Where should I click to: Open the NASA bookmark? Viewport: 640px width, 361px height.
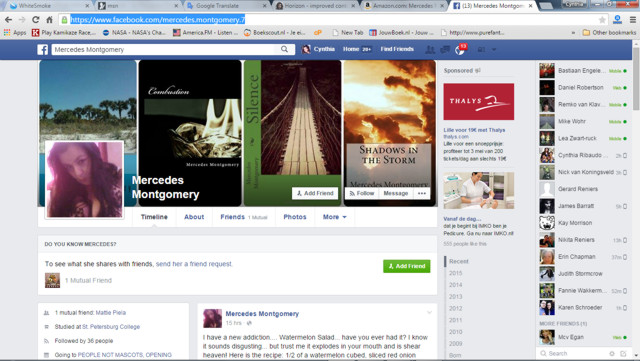[x=133, y=33]
